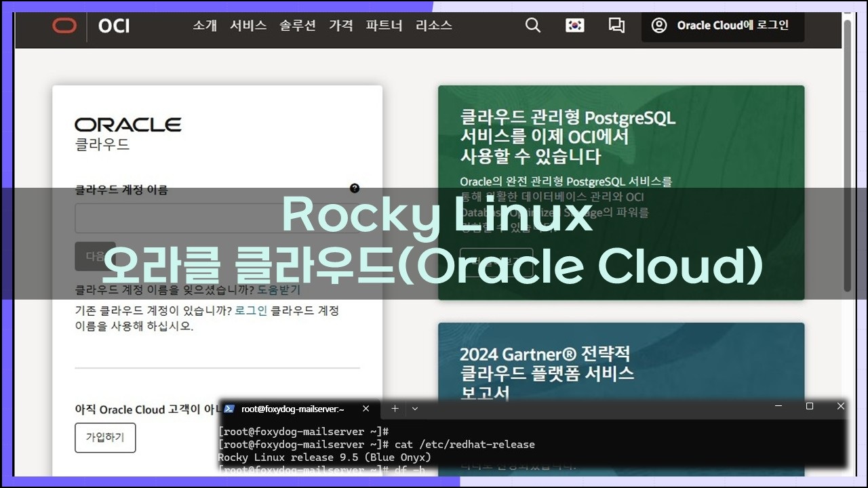Click the search magnifier icon

click(x=533, y=26)
